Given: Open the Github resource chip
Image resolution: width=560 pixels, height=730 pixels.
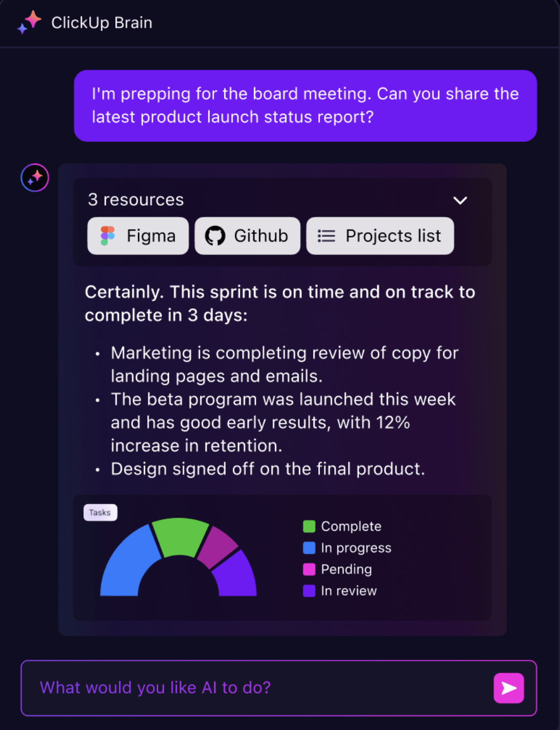Looking at the screenshot, I should [x=248, y=236].
